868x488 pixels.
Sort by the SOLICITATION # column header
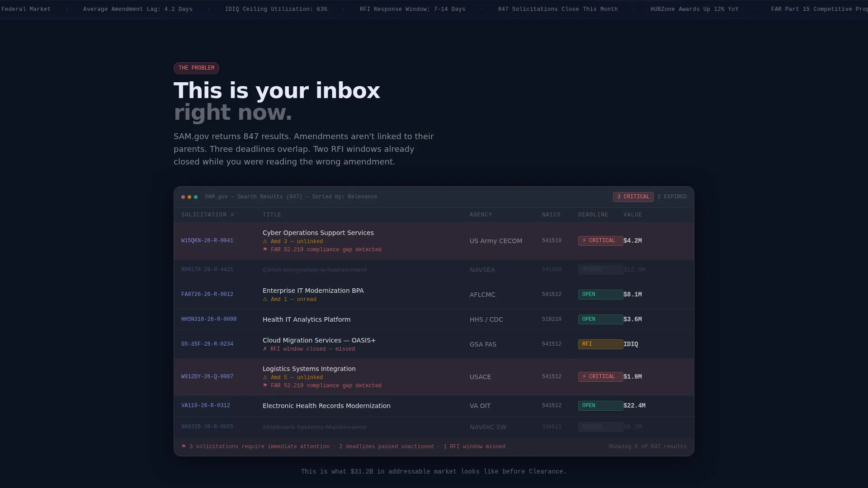tap(208, 215)
